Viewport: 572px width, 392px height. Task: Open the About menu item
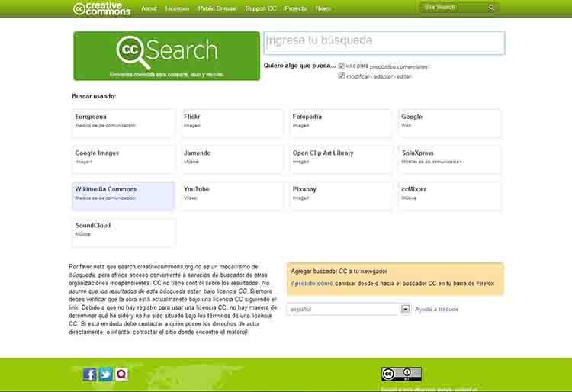pos(149,8)
